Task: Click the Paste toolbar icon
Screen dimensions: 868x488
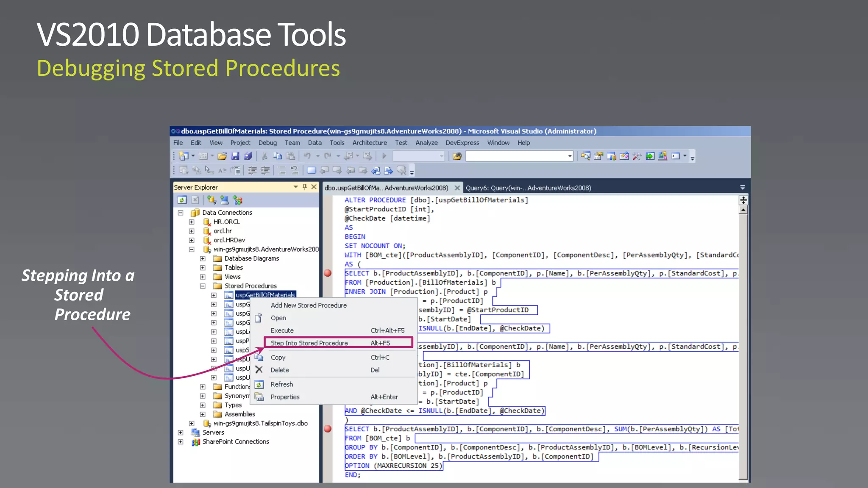Action: (290, 156)
